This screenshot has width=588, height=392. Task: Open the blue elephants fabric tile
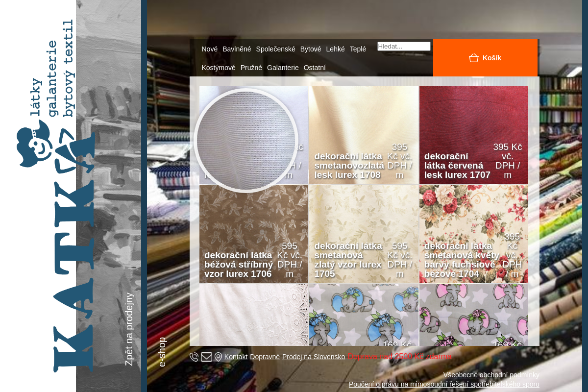(x=364, y=315)
